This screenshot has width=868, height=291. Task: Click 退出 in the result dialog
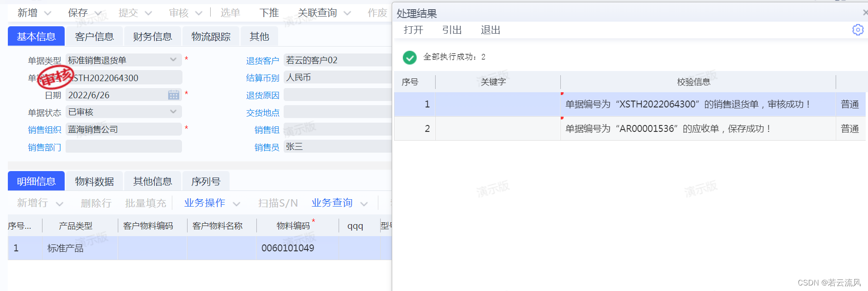(x=491, y=30)
